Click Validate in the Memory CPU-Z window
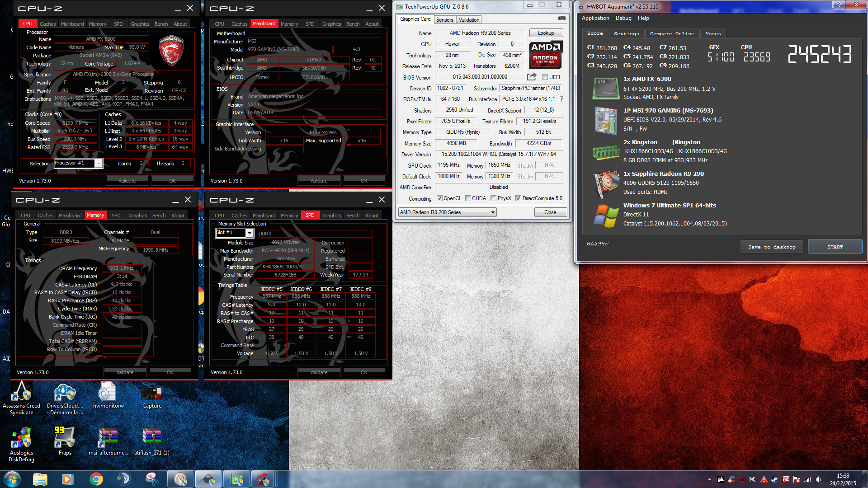Image resolution: width=868 pixels, height=488 pixels. (x=125, y=372)
